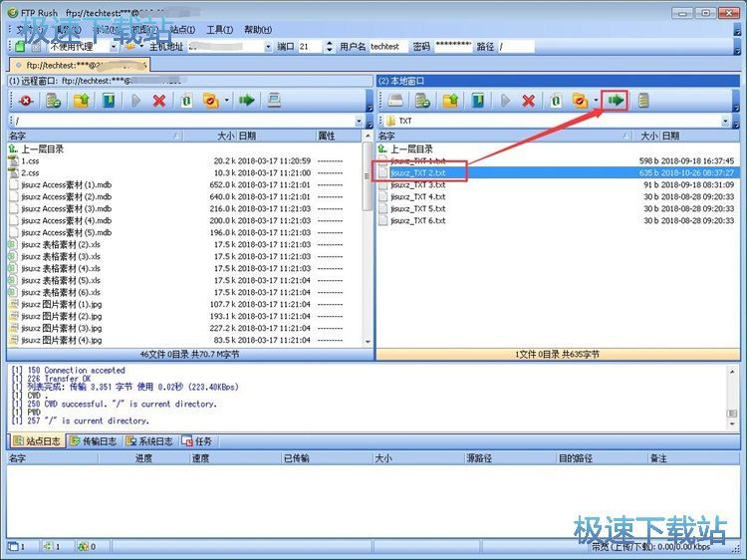Switch to the 任务 tab

[x=197, y=441]
